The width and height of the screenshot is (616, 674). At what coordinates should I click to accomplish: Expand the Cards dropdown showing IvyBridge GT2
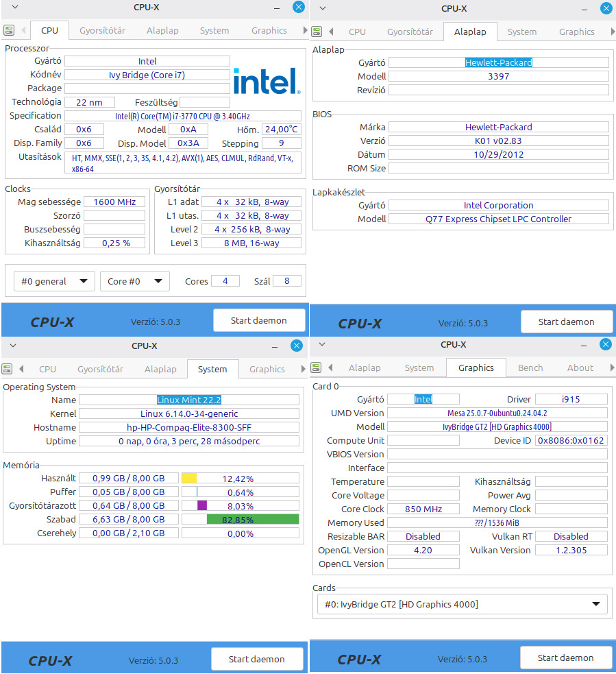click(x=463, y=604)
